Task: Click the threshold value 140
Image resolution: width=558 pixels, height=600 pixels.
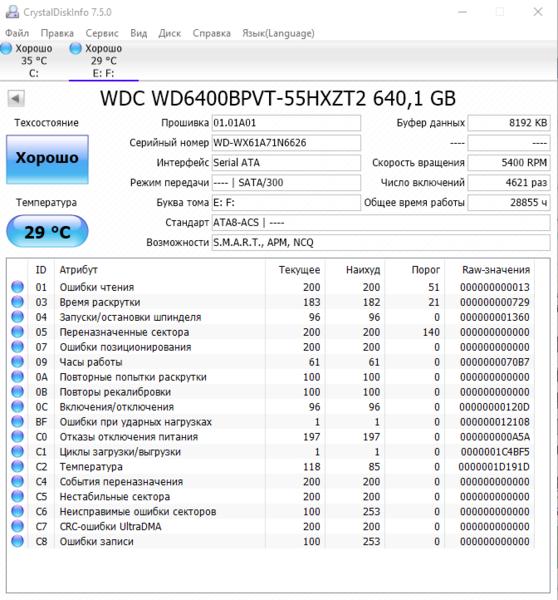Action: [431, 332]
